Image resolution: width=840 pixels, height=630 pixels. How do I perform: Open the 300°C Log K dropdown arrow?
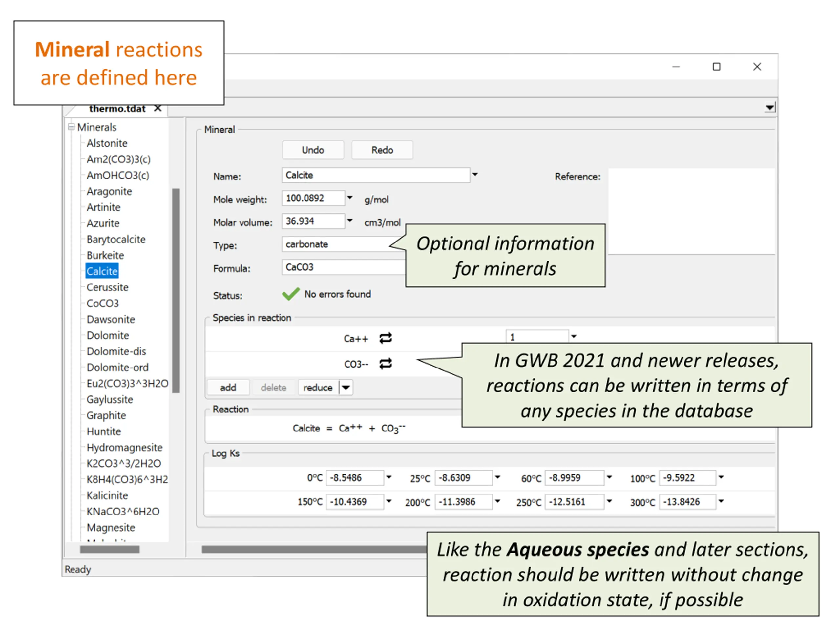[721, 501]
